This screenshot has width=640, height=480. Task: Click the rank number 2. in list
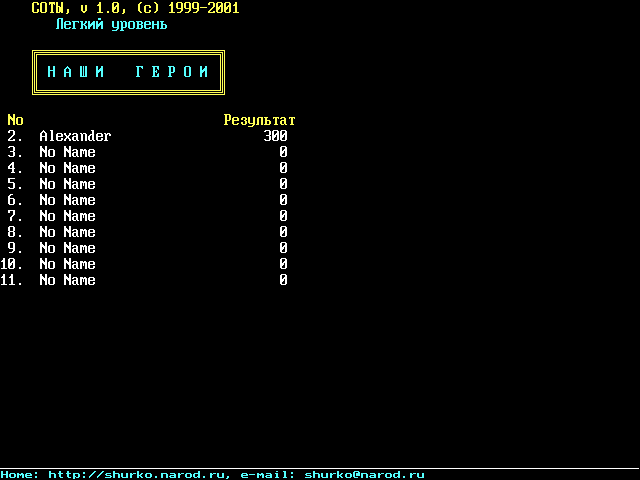(15, 136)
